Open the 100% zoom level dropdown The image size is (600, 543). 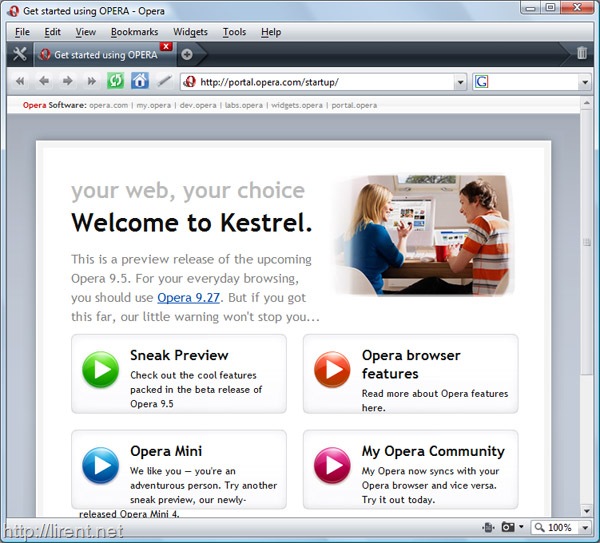(585, 528)
